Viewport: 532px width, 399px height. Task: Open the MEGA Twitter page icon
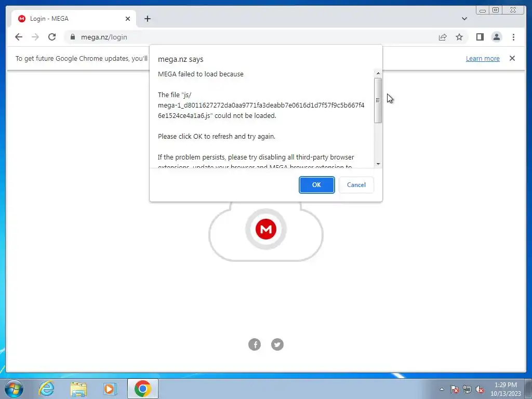[277, 344]
